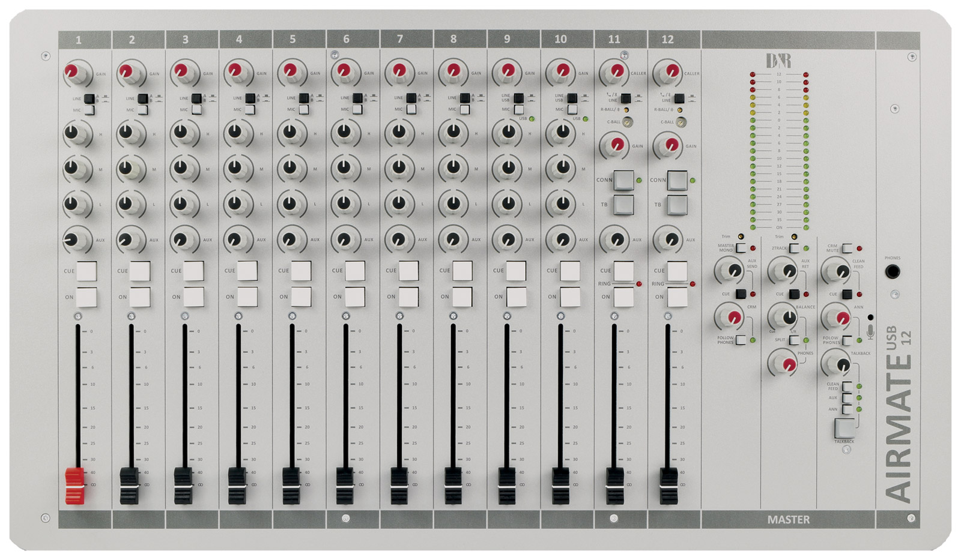Click the PHONES headphone jack socket
The height and width of the screenshot is (560, 961).
pos(893,272)
